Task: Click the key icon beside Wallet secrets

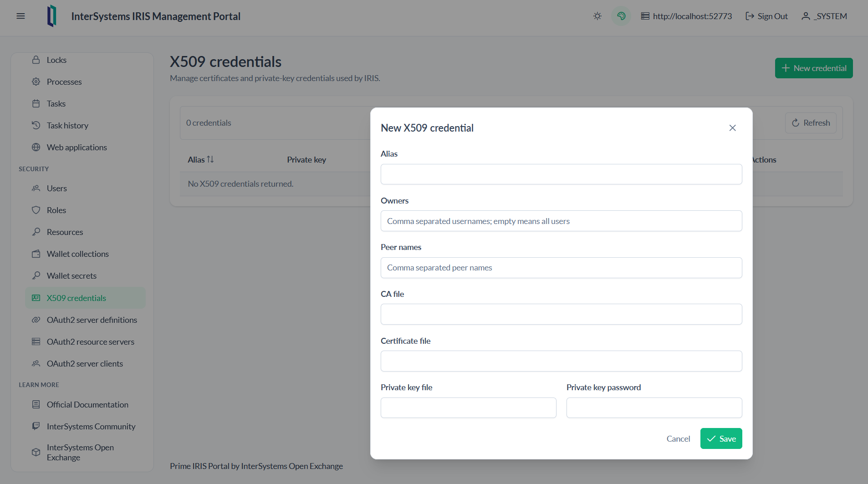Action: (36, 275)
